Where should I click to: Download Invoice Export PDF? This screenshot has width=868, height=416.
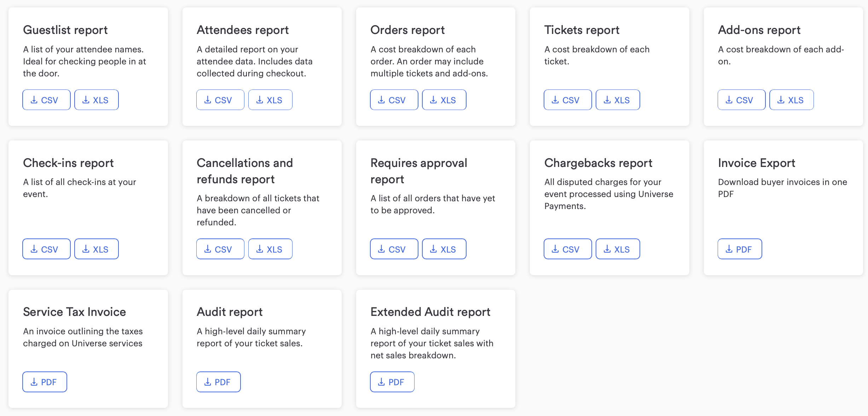pos(740,249)
